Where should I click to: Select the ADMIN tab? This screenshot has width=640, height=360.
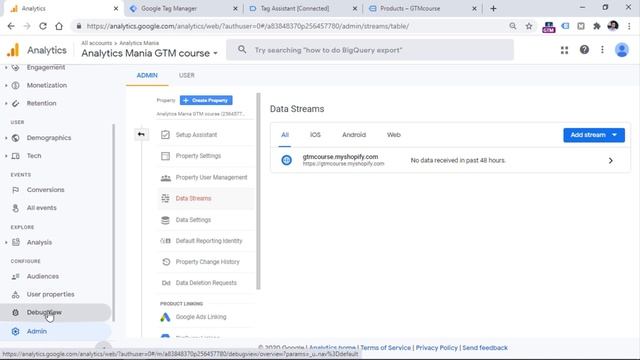(x=147, y=75)
